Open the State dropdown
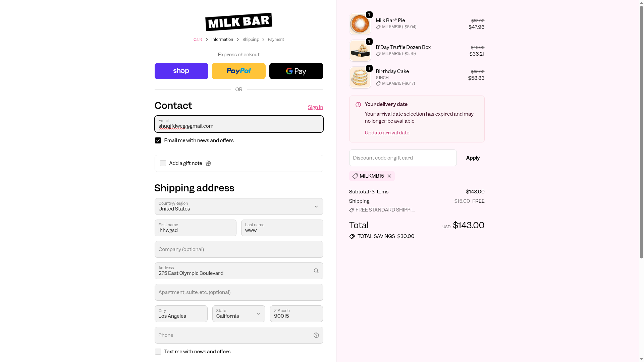 point(239,314)
